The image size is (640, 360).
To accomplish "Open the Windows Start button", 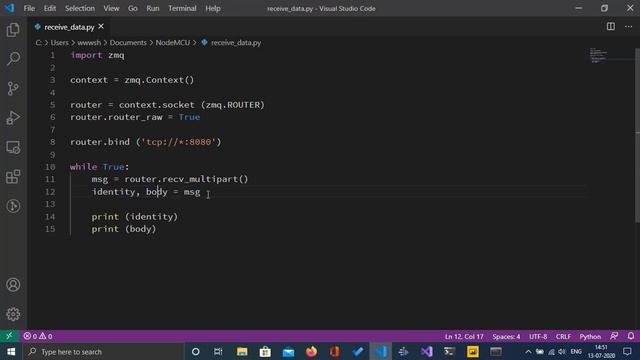I will click(x=11, y=351).
